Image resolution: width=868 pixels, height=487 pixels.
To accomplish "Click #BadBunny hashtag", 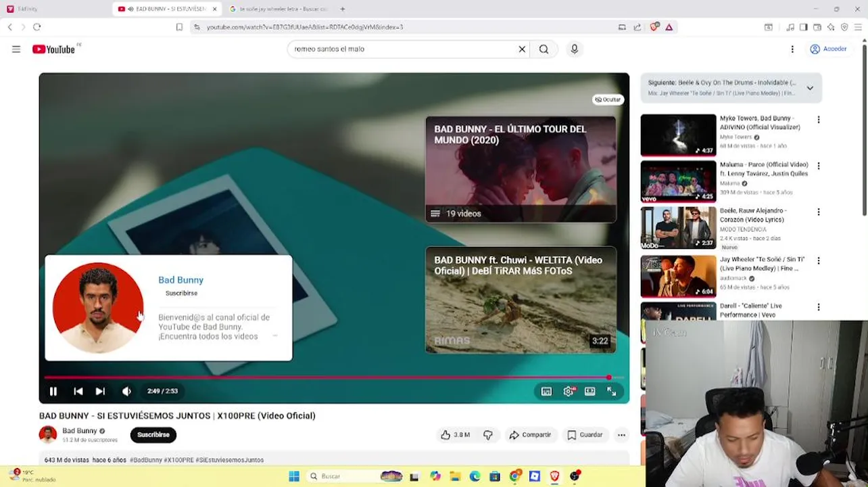I will [x=146, y=460].
